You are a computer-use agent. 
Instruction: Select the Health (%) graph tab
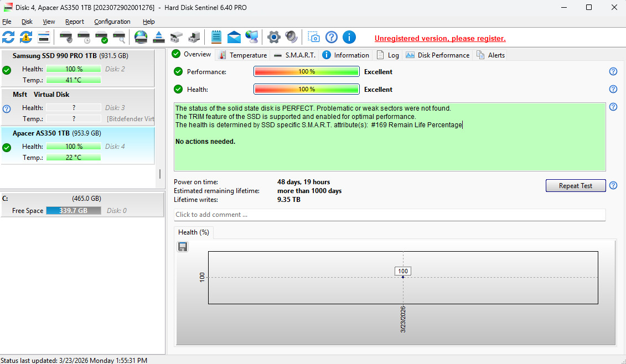[x=194, y=232]
